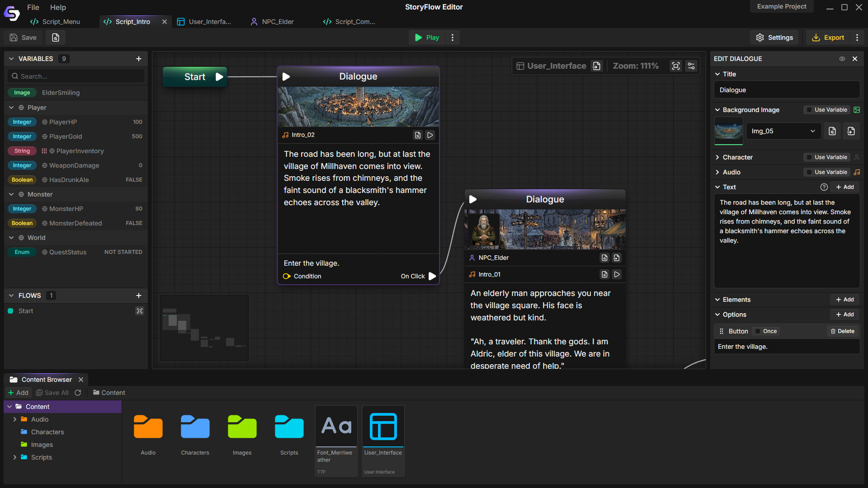
Task: Open the Audio section's music note icon
Action: (x=857, y=172)
